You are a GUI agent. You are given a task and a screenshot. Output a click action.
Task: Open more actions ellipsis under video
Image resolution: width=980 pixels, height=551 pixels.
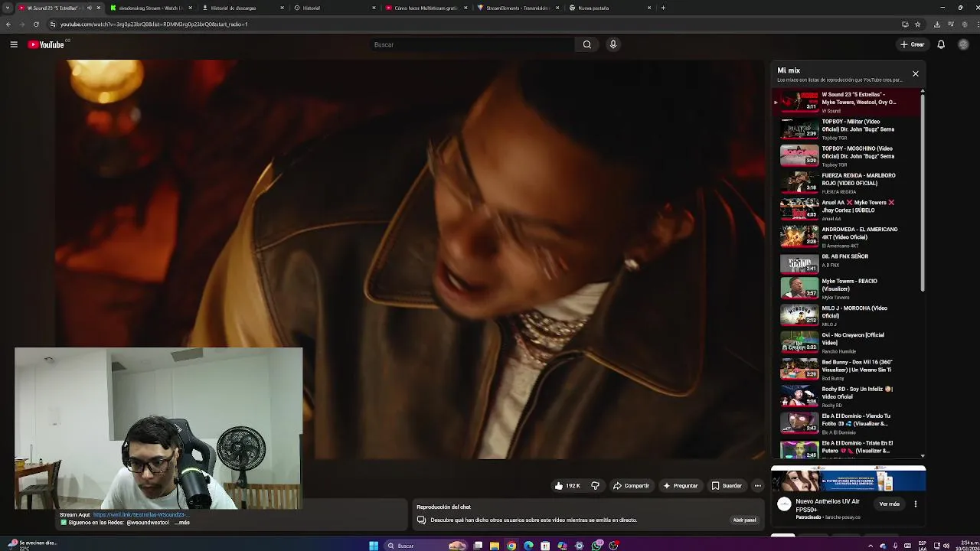757,486
